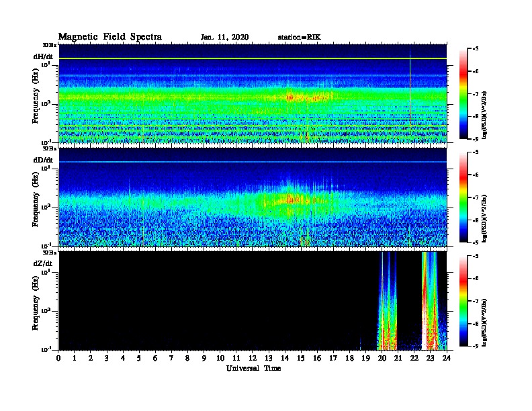Click the dD/dt spectrogram plot
Image resolution: width=532 pixels, height=411 pixels.
pos(253,197)
